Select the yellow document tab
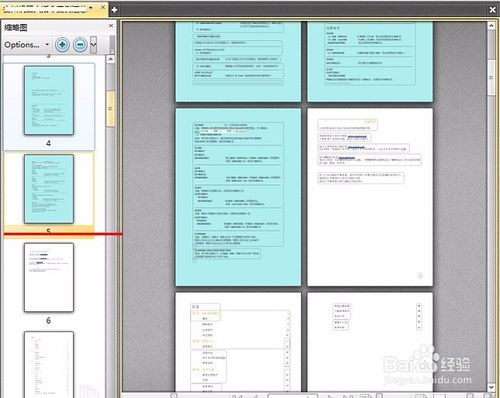This screenshot has width=500, height=398. [x=50, y=9]
